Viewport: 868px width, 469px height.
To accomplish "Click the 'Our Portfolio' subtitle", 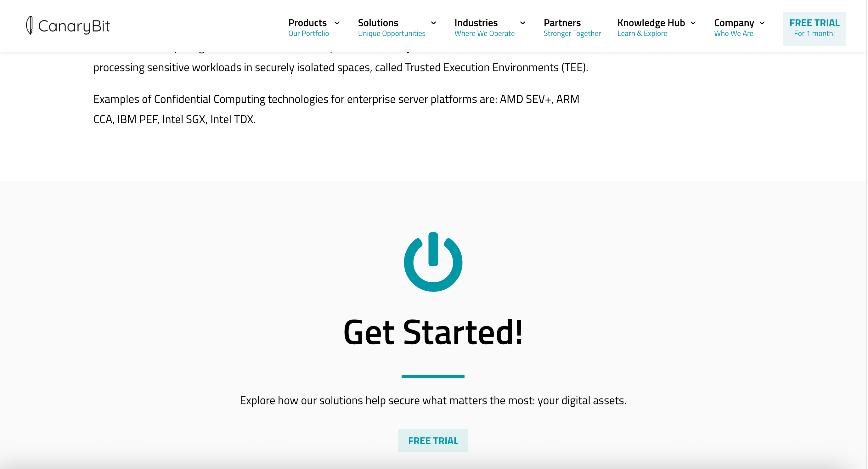I will click(x=308, y=34).
